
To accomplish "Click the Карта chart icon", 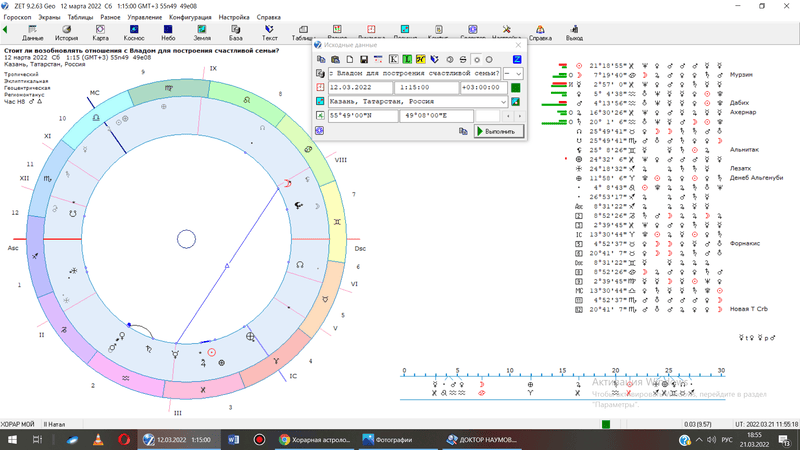I will [x=100, y=32].
